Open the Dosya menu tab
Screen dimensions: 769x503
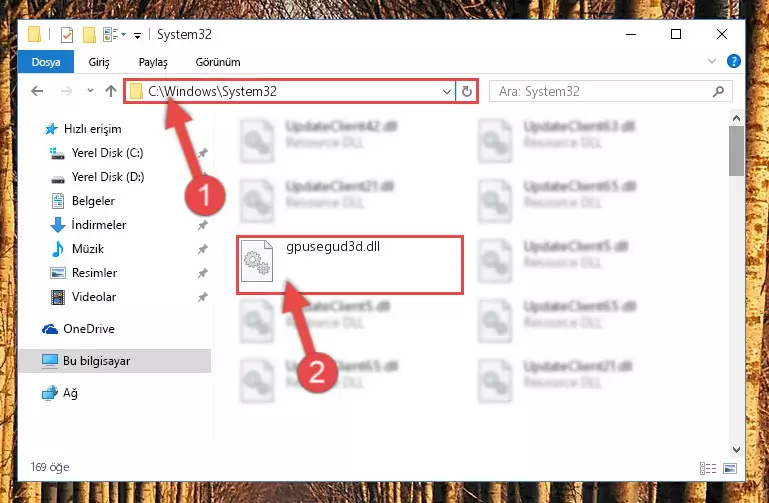(x=46, y=62)
